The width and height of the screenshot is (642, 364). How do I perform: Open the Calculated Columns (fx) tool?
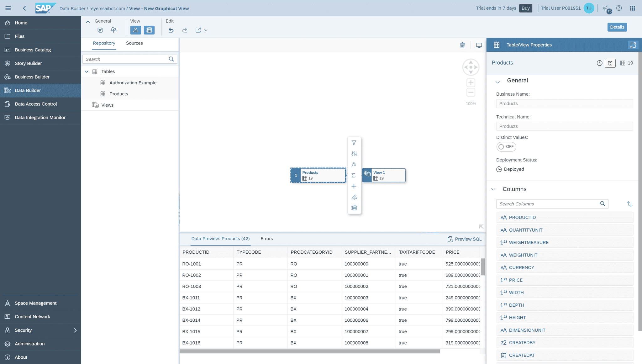point(354,164)
